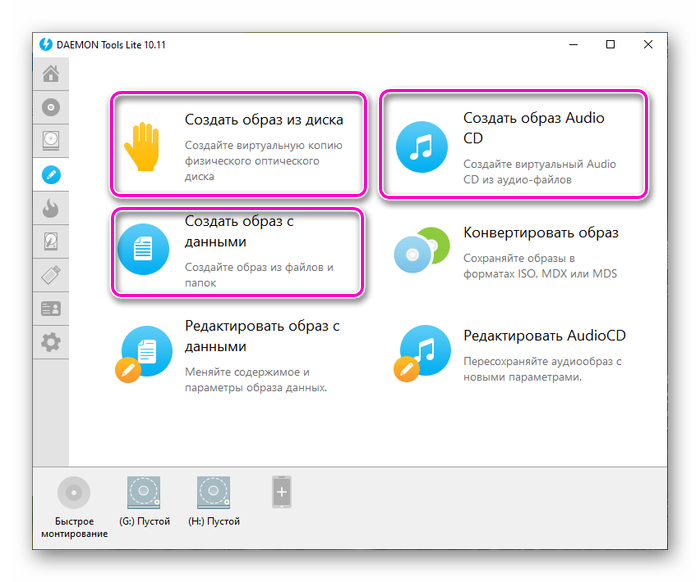
Task: Open the disc Images section in the sidebar
Action: point(51,107)
